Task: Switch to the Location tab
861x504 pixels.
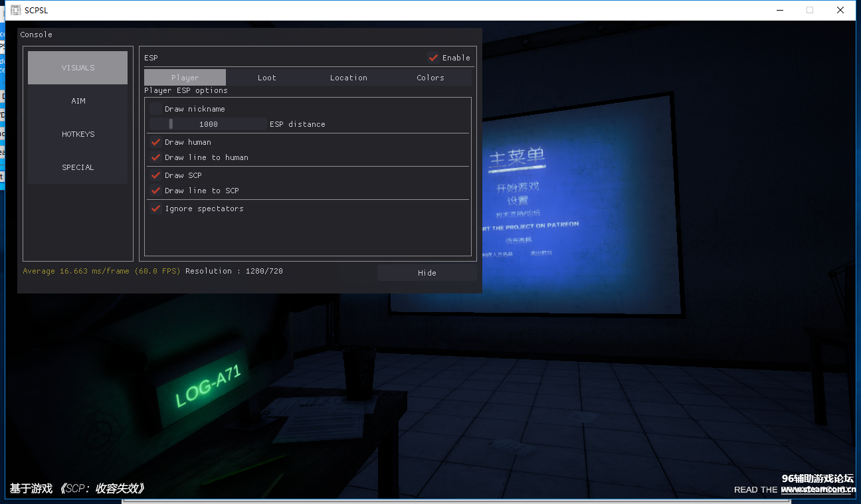Action: (349, 78)
